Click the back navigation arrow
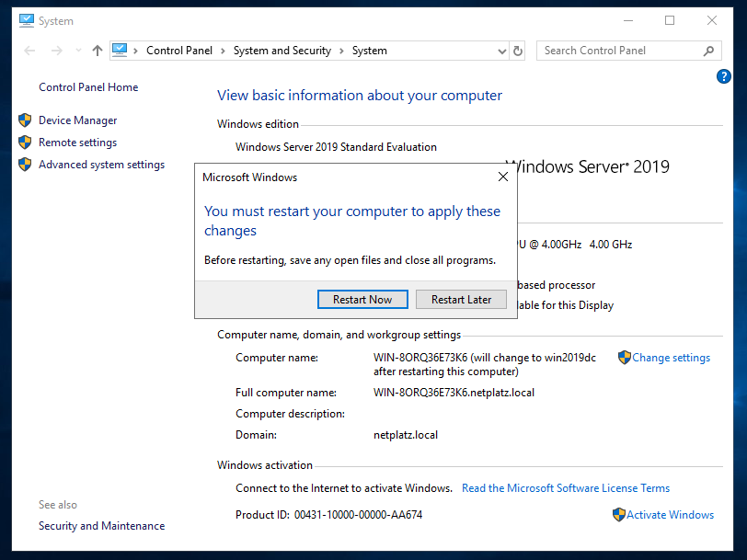The height and width of the screenshot is (560, 747). click(x=29, y=51)
